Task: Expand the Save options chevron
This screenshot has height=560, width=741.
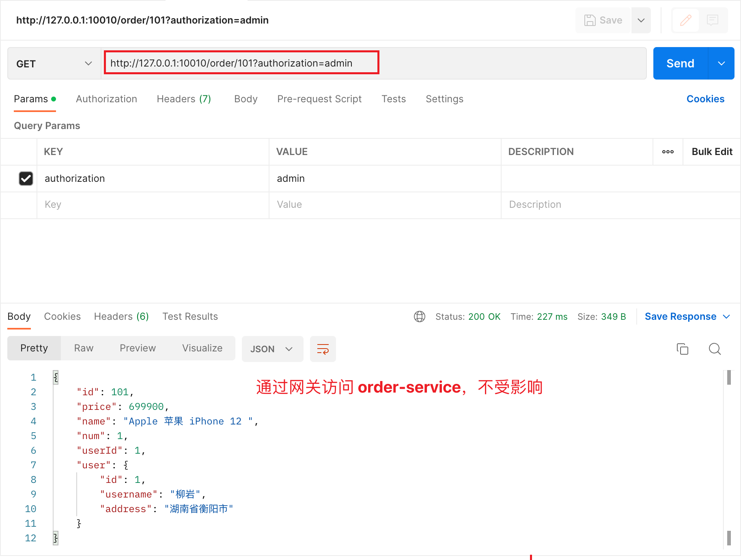Action: (641, 20)
